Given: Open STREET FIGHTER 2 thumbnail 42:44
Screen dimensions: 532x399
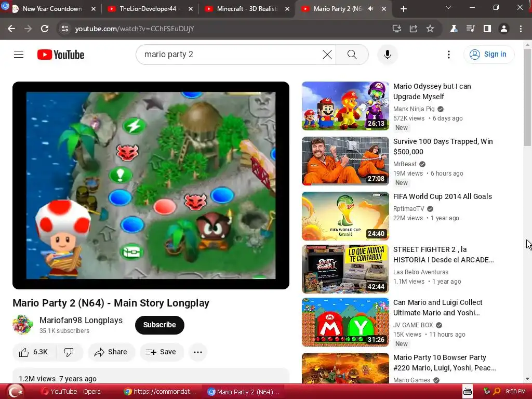Looking at the screenshot, I should point(345,269).
